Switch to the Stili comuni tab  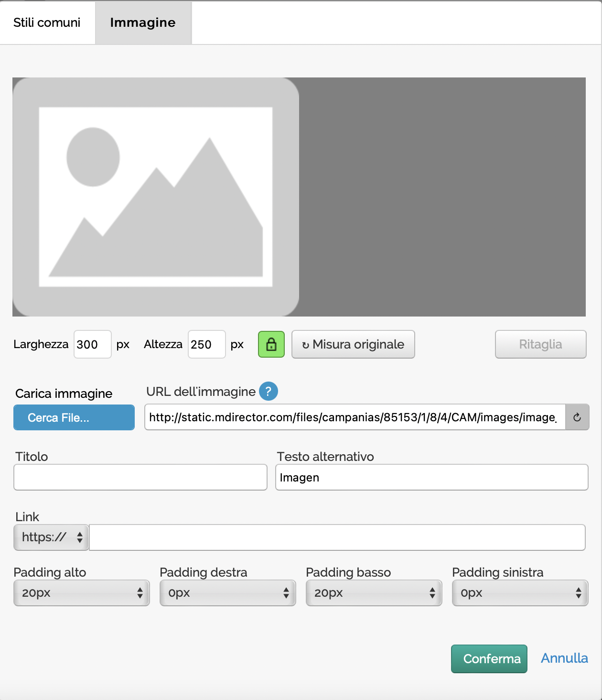point(47,22)
